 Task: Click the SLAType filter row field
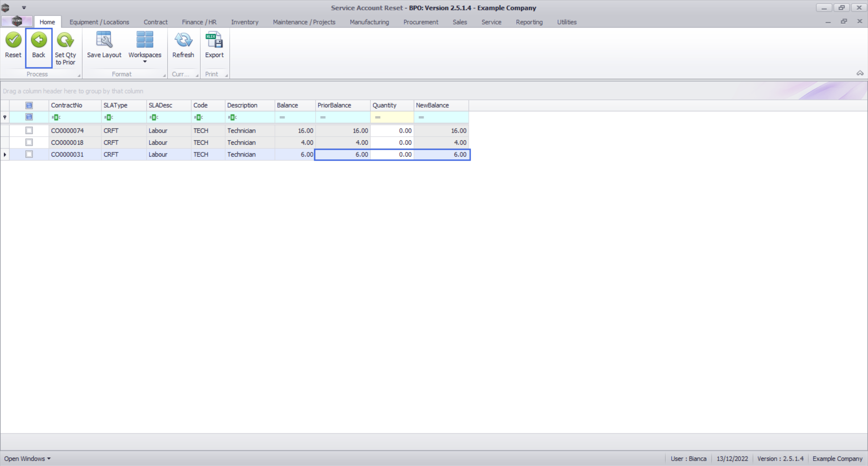click(124, 117)
